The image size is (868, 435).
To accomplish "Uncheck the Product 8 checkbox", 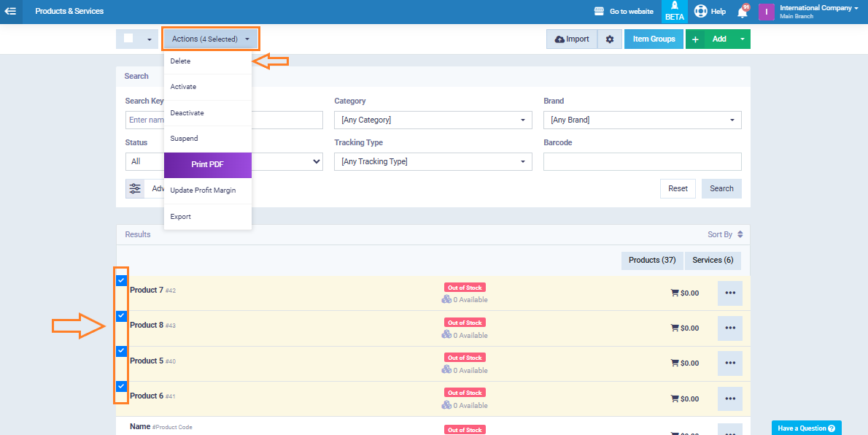I will pyautogui.click(x=122, y=316).
